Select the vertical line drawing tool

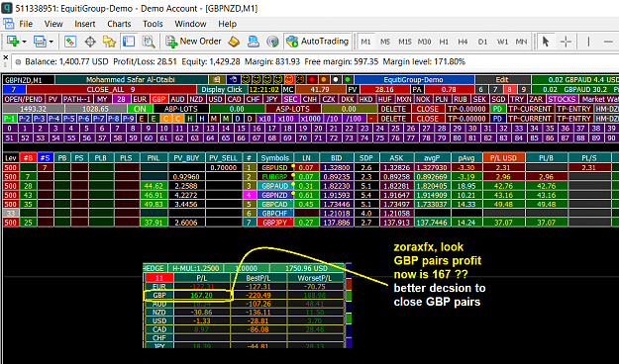coord(588,42)
